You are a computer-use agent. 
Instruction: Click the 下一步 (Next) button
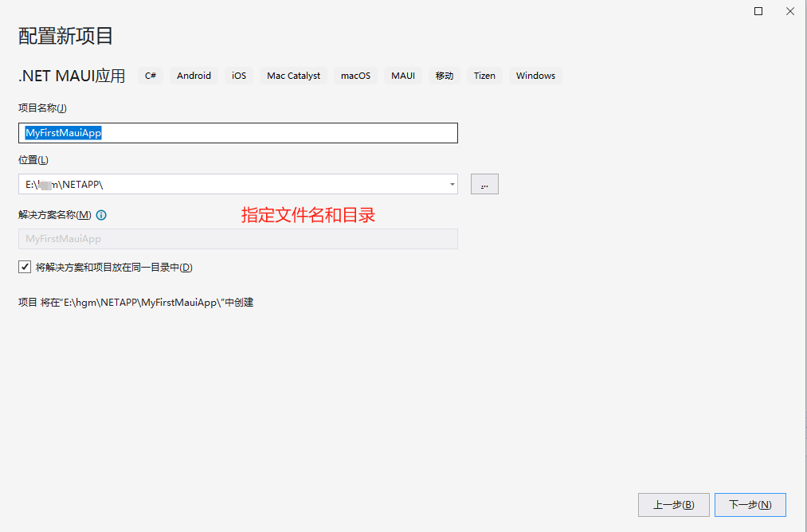click(x=750, y=504)
